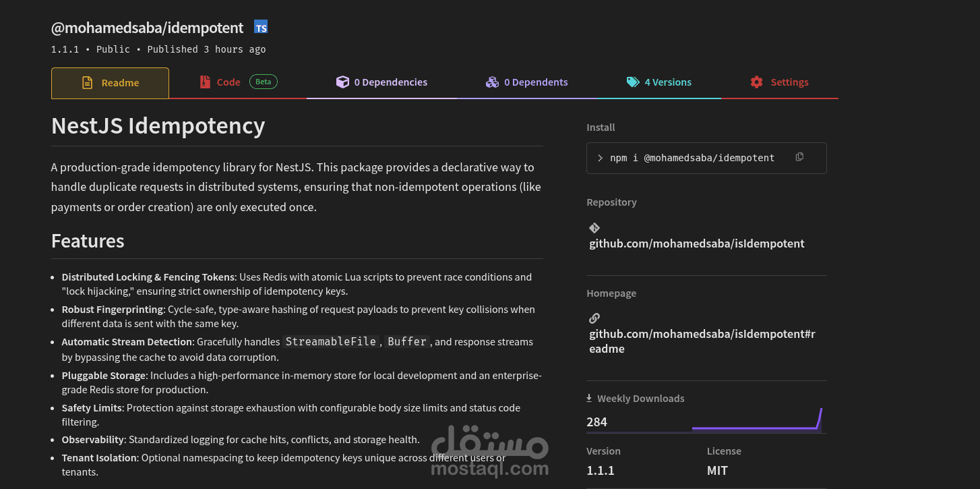
Task: Click the header version number 1.1.1
Action: pyautogui.click(x=65, y=49)
